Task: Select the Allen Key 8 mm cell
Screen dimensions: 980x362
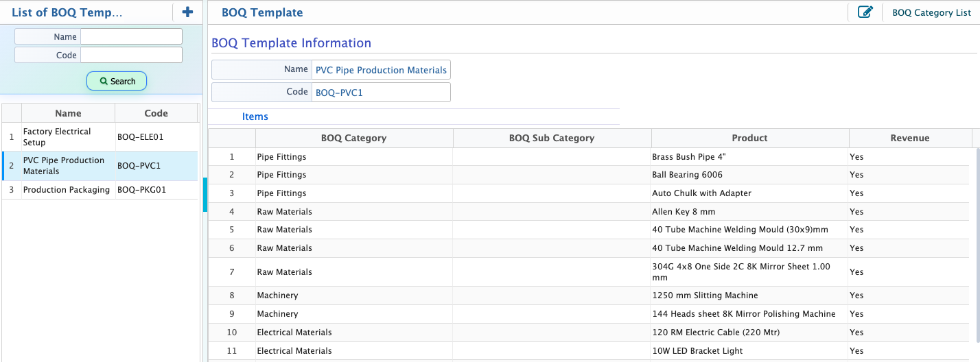Action: click(x=749, y=212)
